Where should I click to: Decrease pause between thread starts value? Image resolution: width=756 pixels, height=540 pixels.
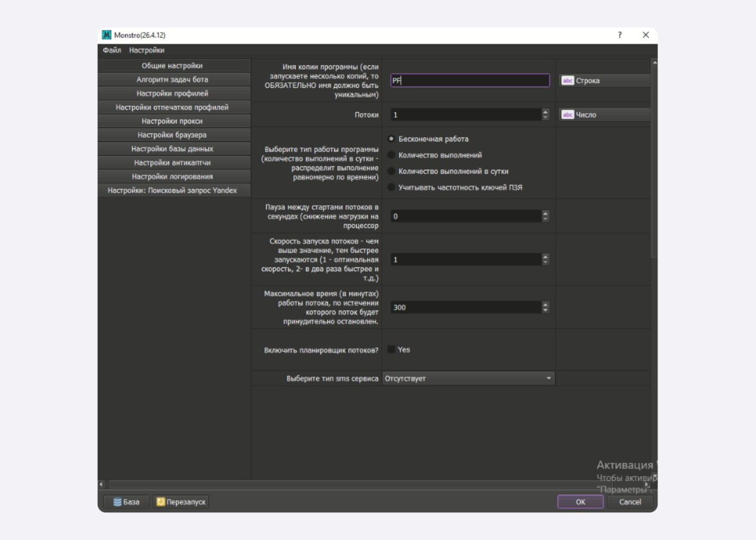click(x=545, y=219)
